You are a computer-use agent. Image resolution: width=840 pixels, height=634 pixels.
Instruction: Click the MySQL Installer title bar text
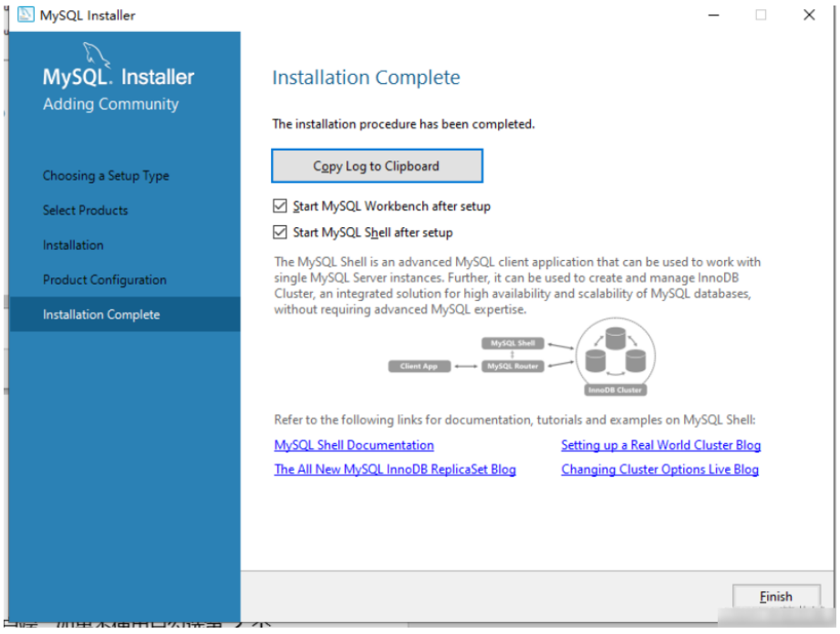(x=88, y=15)
